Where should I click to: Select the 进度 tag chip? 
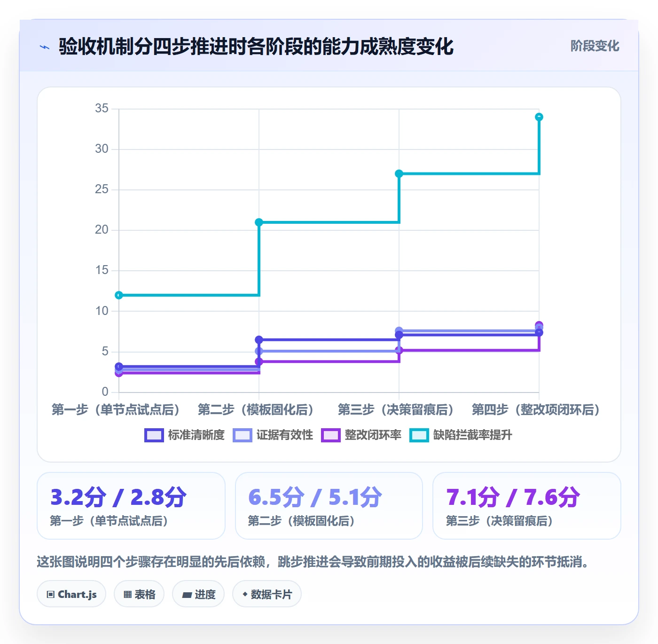click(x=198, y=594)
